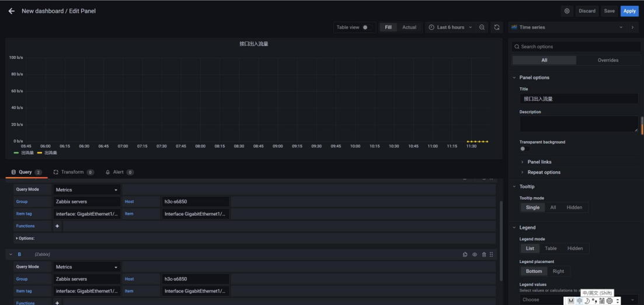Toggle Transparent background switch
Screen dimensions: 644x305
524,149
